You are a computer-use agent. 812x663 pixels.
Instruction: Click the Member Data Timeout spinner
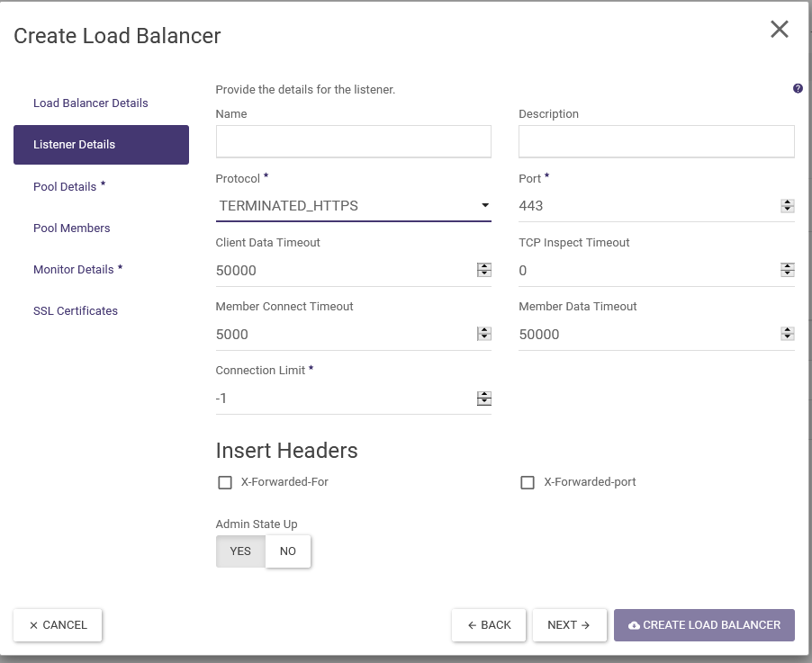[x=787, y=334]
